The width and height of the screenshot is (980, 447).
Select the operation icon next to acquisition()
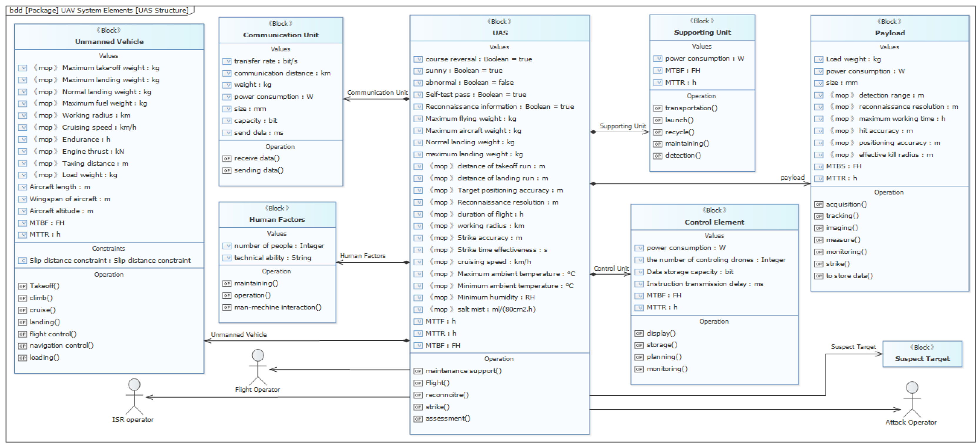(819, 205)
